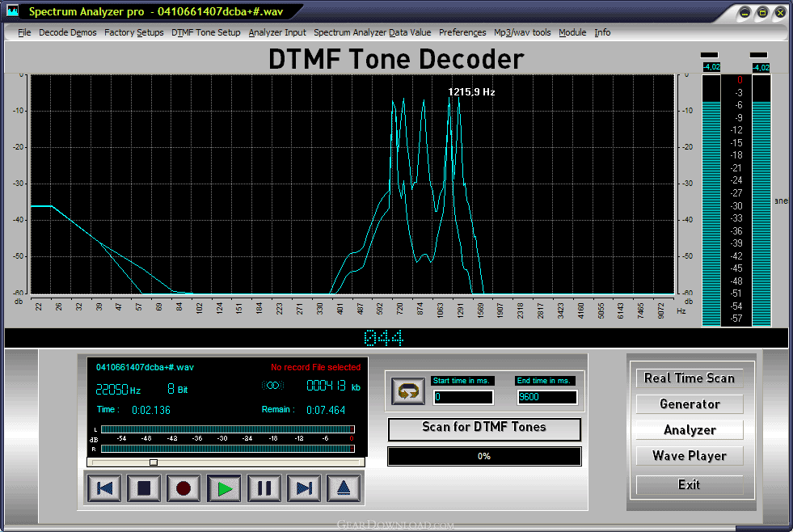Click the End time in ms. field
The height and width of the screenshot is (532, 793).
(x=546, y=397)
